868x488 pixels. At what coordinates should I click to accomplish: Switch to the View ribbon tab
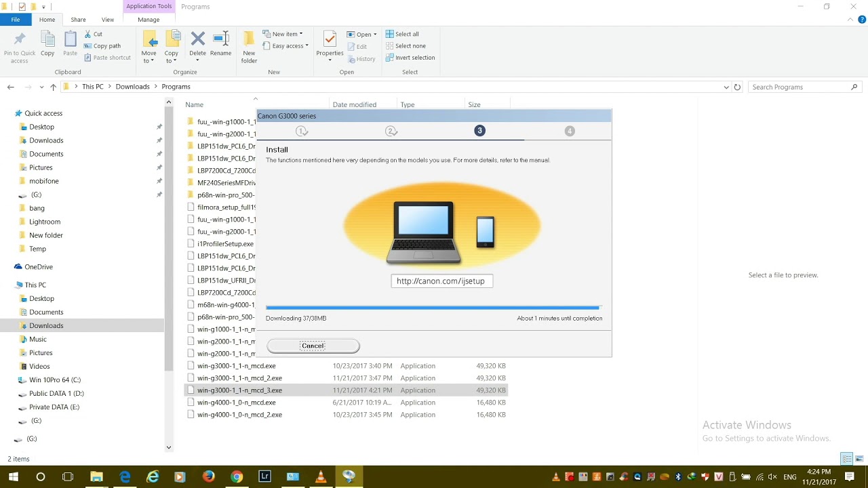point(107,20)
